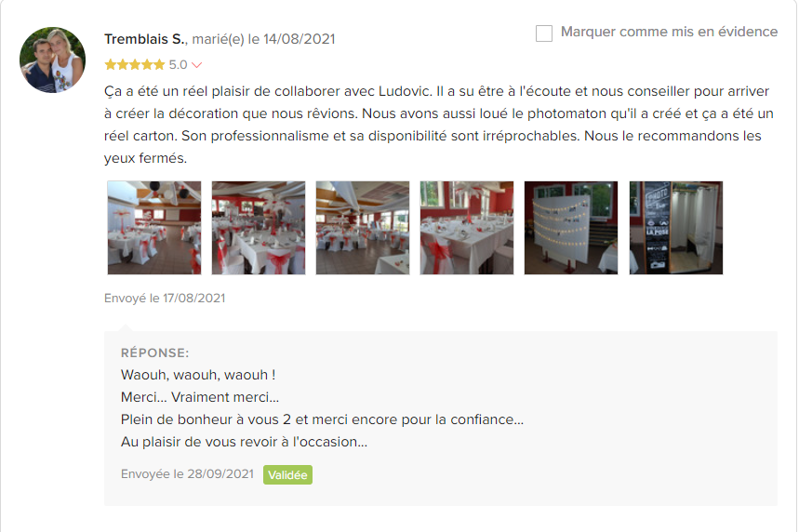Click 'marié(e) le 14/08/2021' wedding date text
Screen dimensions: 799x532
pyautogui.click(x=263, y=39)
